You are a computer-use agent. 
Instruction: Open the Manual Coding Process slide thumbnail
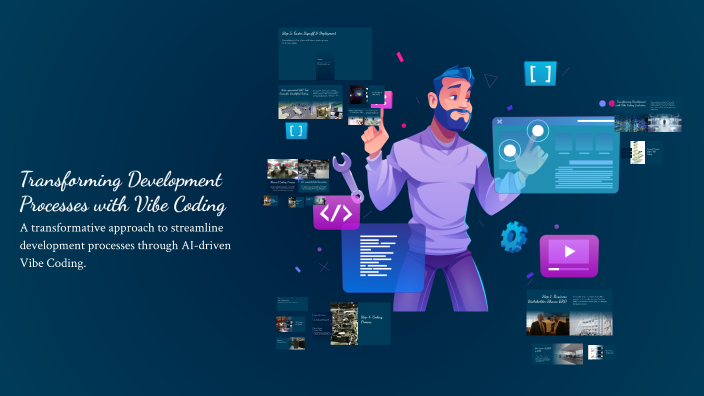tap(282, 175)
